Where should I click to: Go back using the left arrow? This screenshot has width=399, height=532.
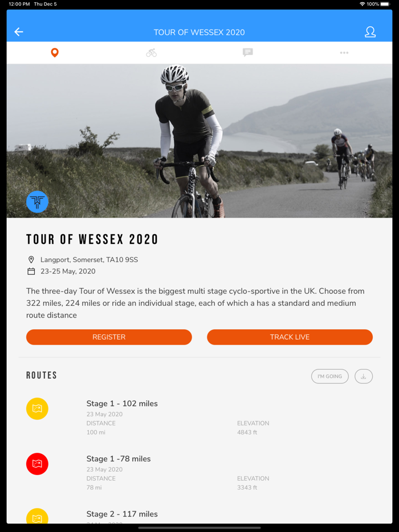[x=19, y=32]
